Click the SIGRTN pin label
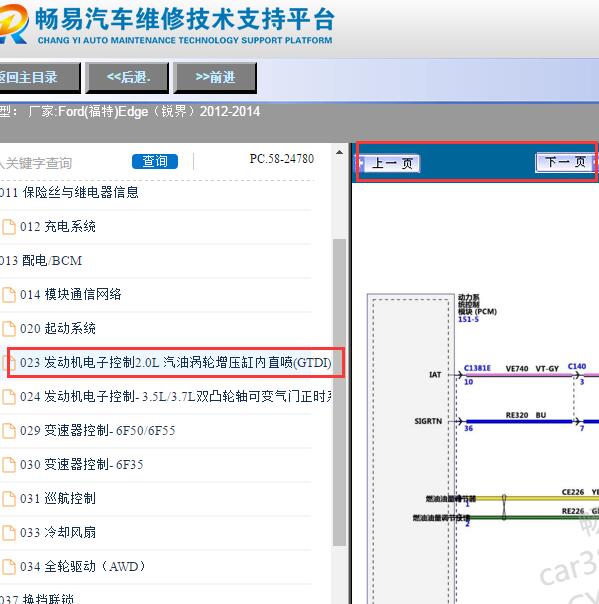 [x=428, y=421]
